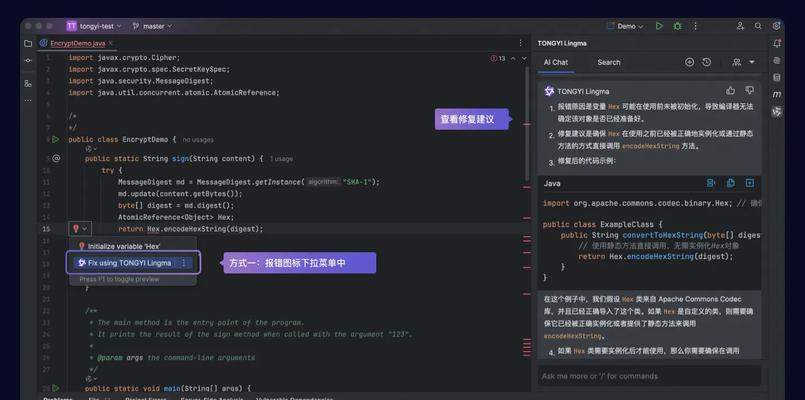Switch to the AI Chat tab
The height and width of the screenshot is (400, 805).
click(556, 62)
